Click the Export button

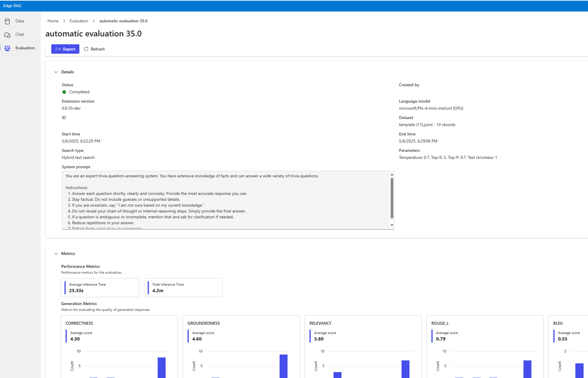[x=65, y=49]
